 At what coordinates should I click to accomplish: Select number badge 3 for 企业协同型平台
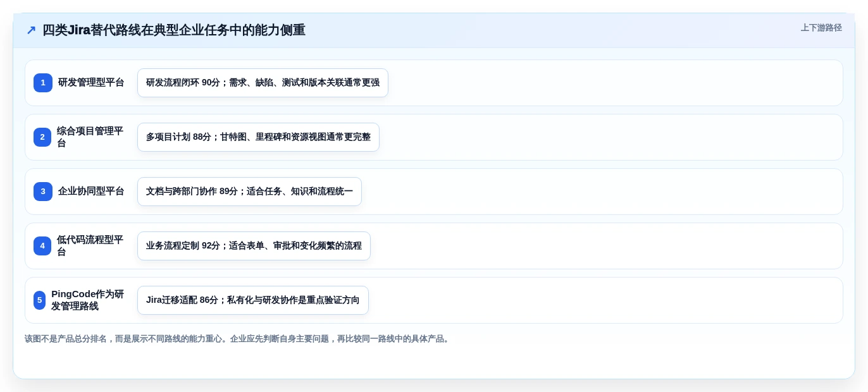tap(43, 192)
